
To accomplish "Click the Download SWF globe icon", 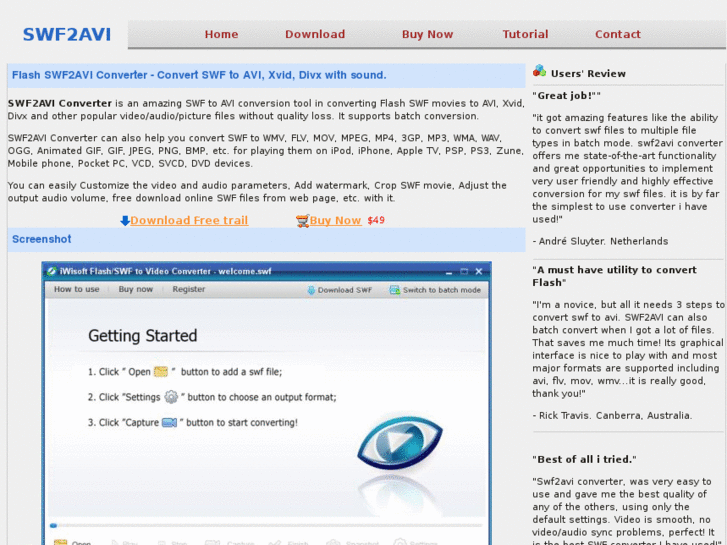I will [x=311, y=290].
